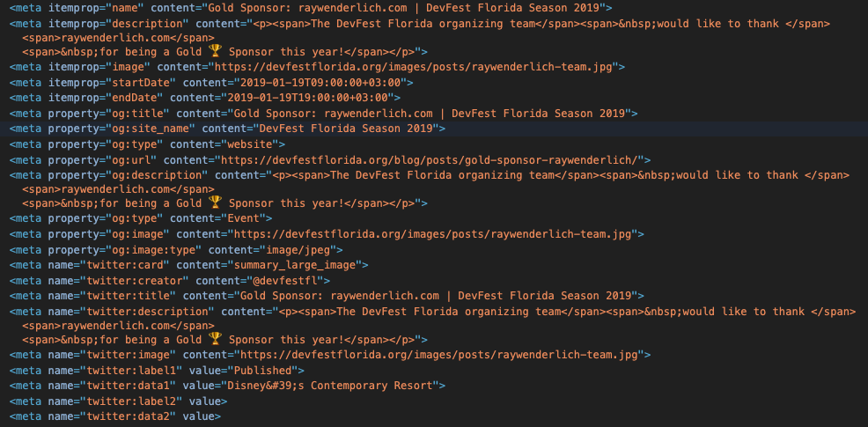Click the image URL on the itemprop="image" line
Viewport: 868px width, 427px height.
[415, 67]
